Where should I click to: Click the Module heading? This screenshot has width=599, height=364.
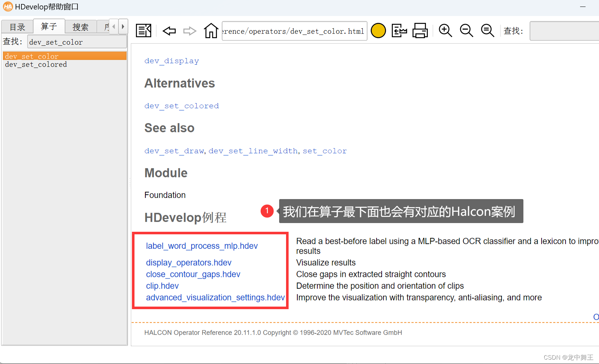click(166, 173)
